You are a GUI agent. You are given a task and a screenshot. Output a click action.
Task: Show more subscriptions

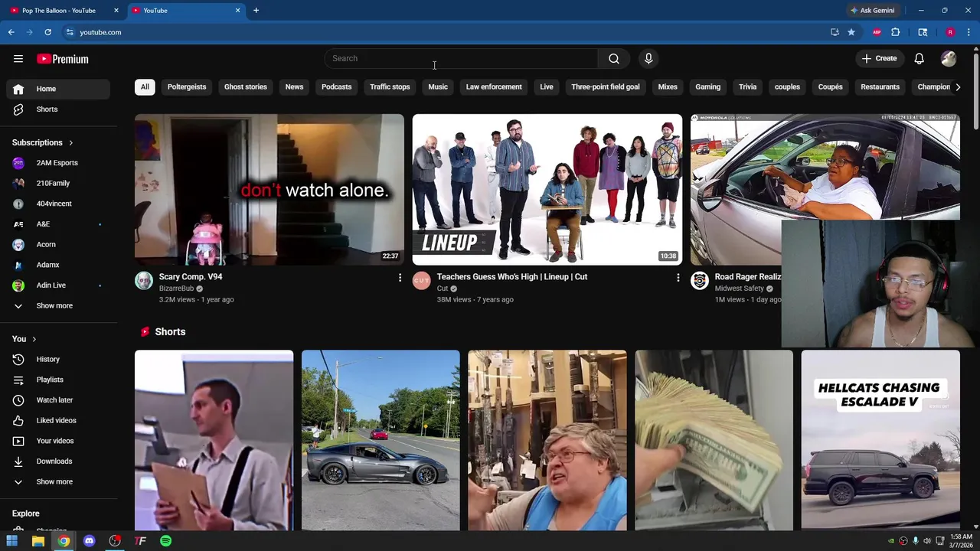[58, 306]
